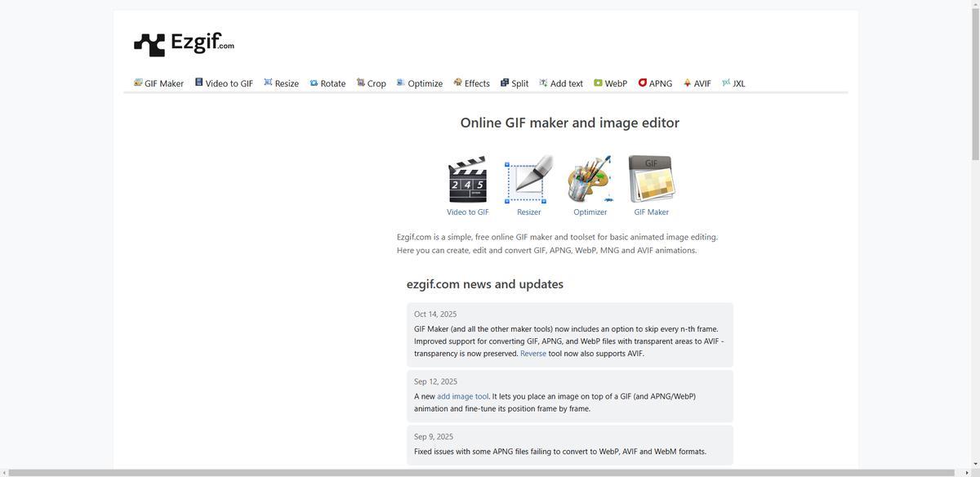
Task: Open the Video to GIF clapperboard icon
Action: click(467, 179)
